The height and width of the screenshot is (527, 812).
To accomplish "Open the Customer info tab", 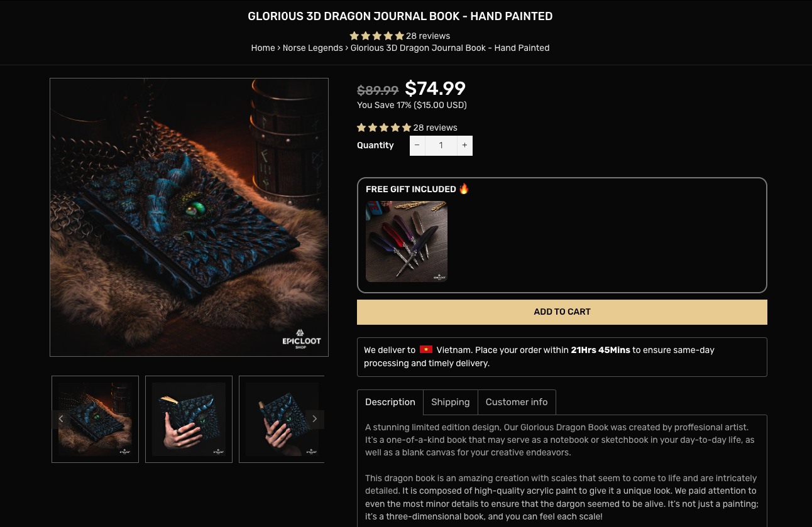I will pos(517,402).
